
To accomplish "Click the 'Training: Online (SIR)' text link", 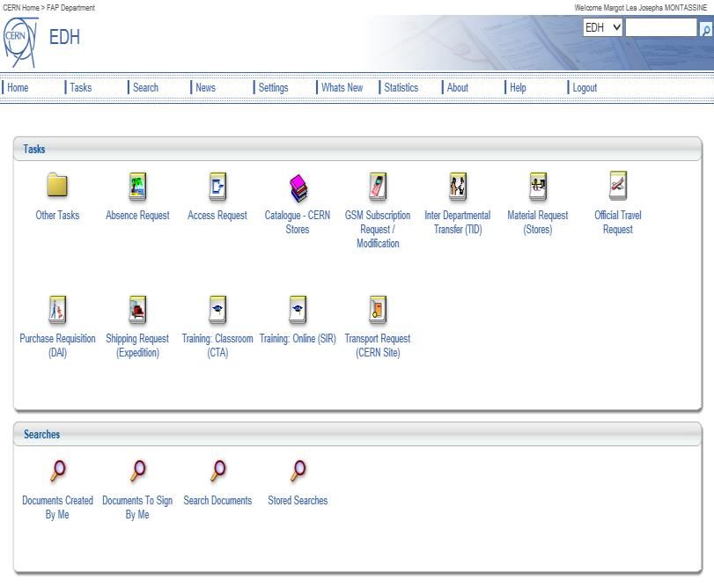I will point(298,339).
